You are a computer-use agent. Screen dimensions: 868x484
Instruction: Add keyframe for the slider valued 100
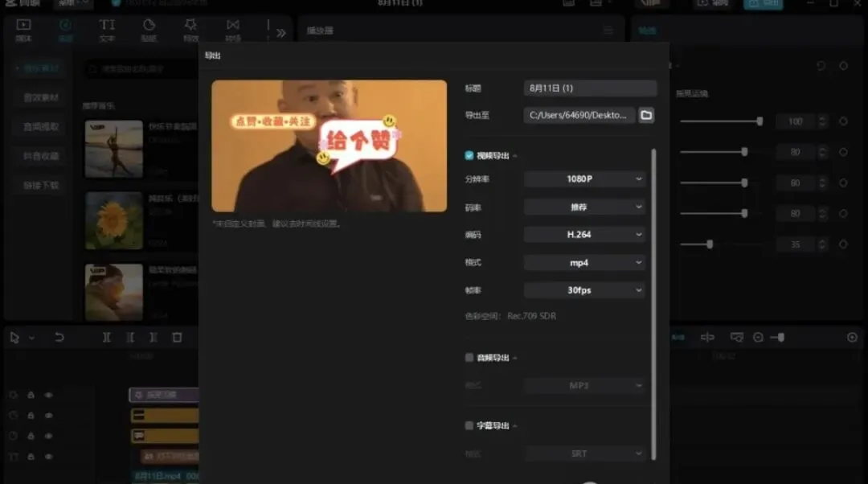(x=843, y=121)
